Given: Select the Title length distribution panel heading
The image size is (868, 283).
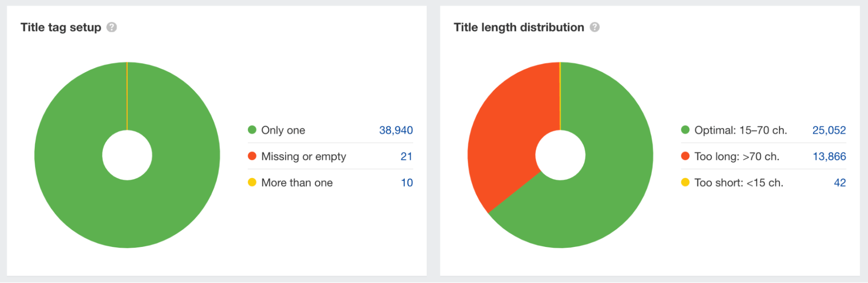Looking at the screenshot, I should [x=518, y=27].
